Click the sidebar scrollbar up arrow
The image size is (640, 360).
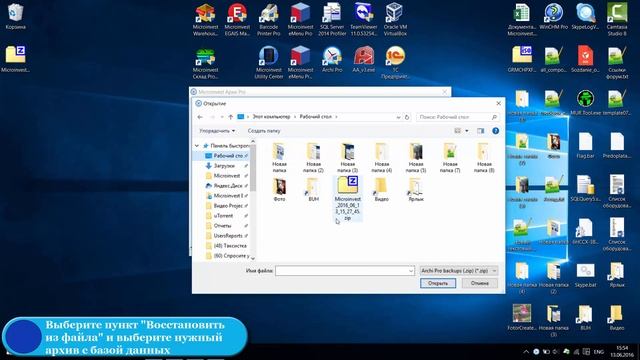point(253,141)
